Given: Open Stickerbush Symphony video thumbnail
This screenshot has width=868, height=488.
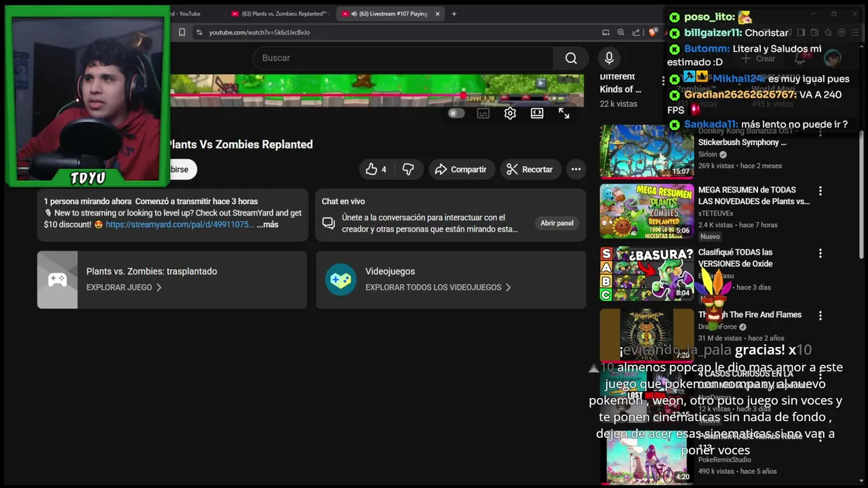Looking at the screenshot, I should [x=647, y=151].
